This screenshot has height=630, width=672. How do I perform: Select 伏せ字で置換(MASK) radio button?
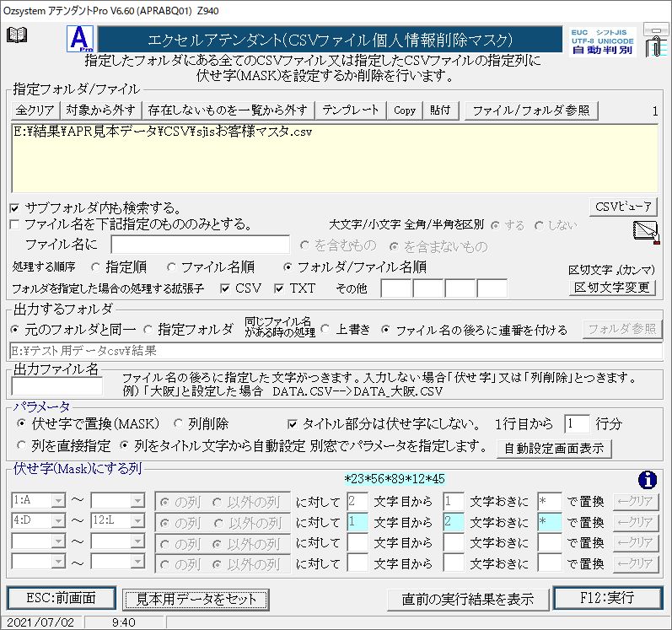point(21,424)
